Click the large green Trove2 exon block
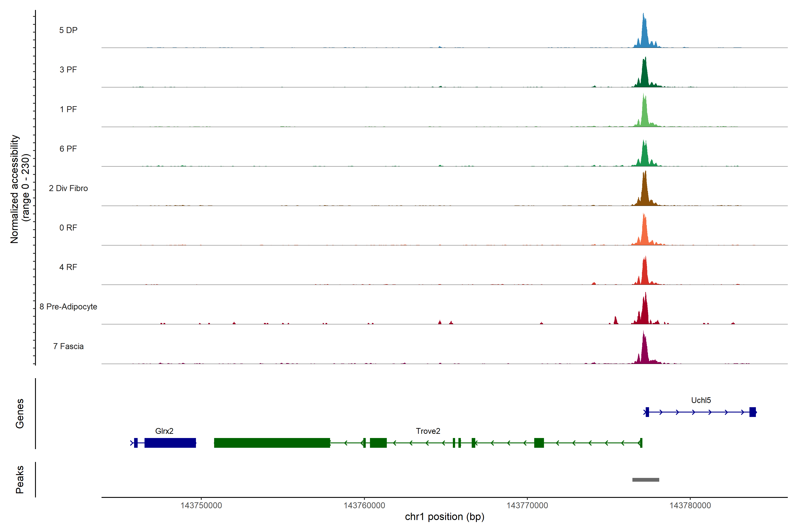The image size is (798, 532). [272, 443]
